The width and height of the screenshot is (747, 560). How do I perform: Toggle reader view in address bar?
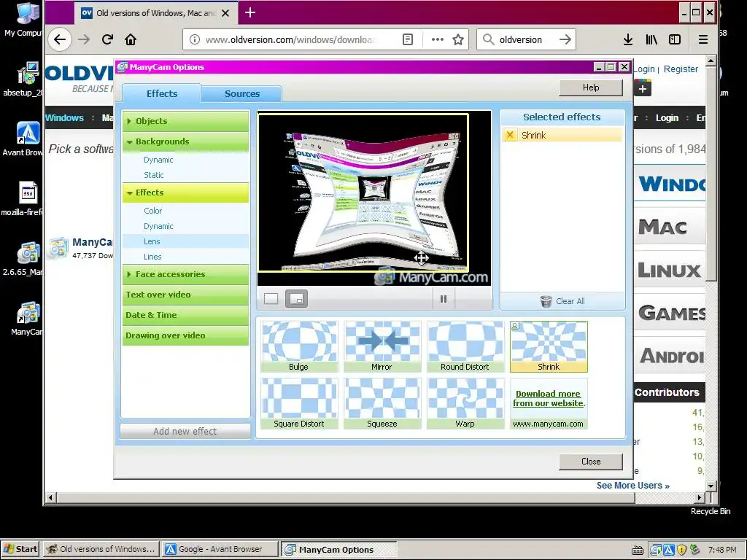click(408, 39)
